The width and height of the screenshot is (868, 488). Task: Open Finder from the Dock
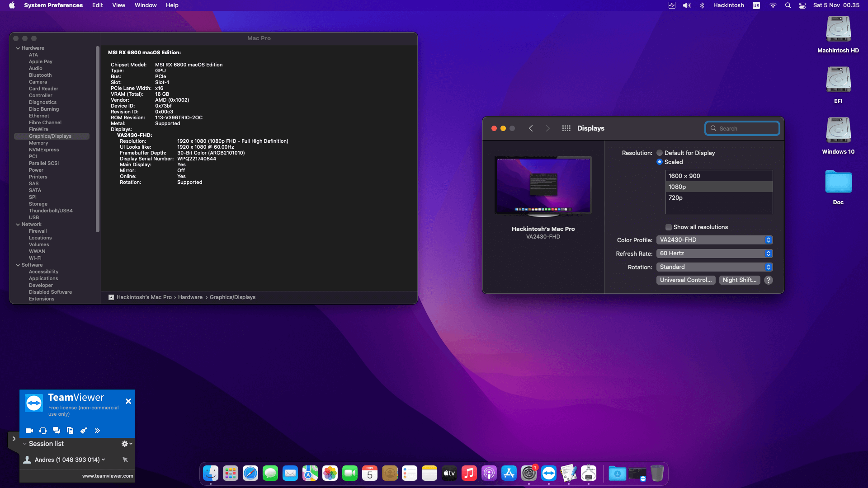tap(211, 473)
